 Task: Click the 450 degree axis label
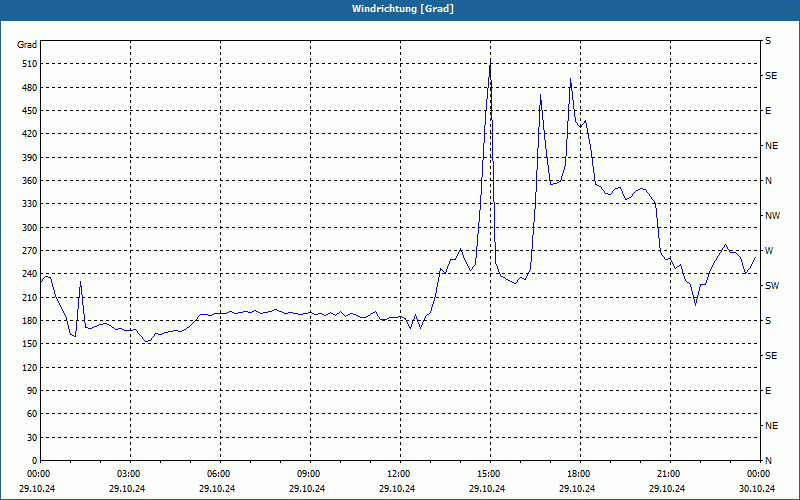30,111
